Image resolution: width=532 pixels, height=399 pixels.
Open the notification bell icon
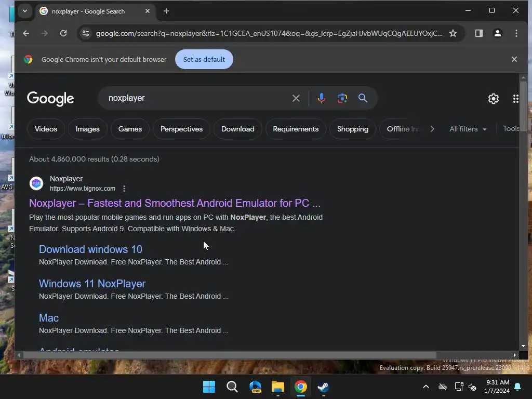(x=517, y=387)
